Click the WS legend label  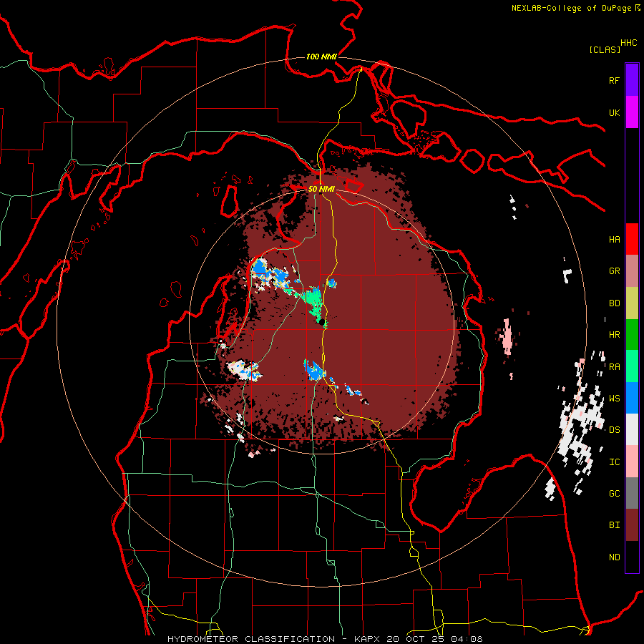click(614, 399)
